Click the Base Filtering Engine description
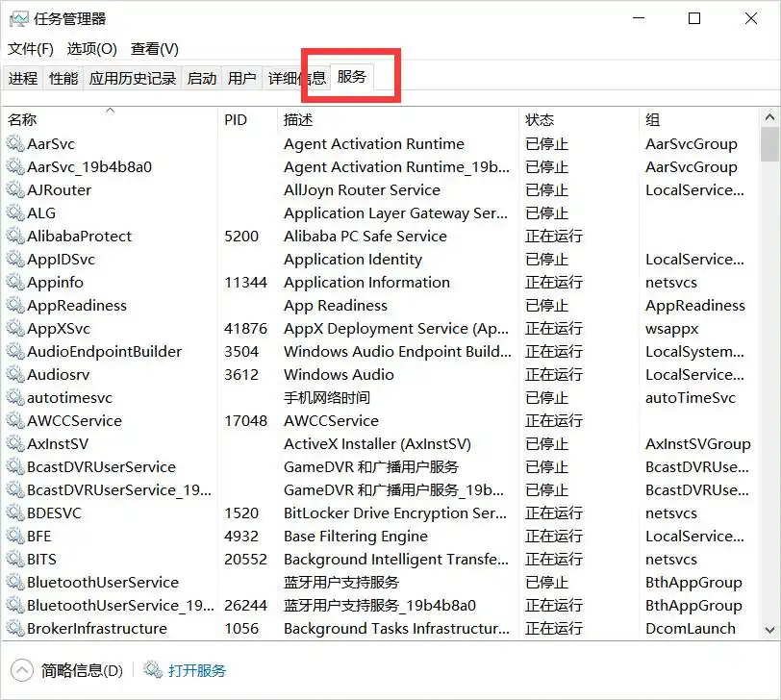Image resolution: width=781 pixels, height=700 pixels. (356, 537)
